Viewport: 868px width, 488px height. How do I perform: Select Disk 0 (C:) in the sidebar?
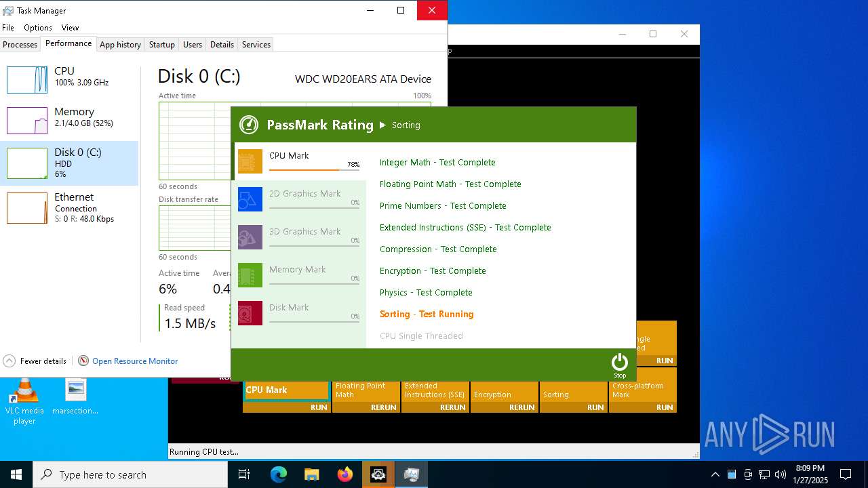click(69, 163)
